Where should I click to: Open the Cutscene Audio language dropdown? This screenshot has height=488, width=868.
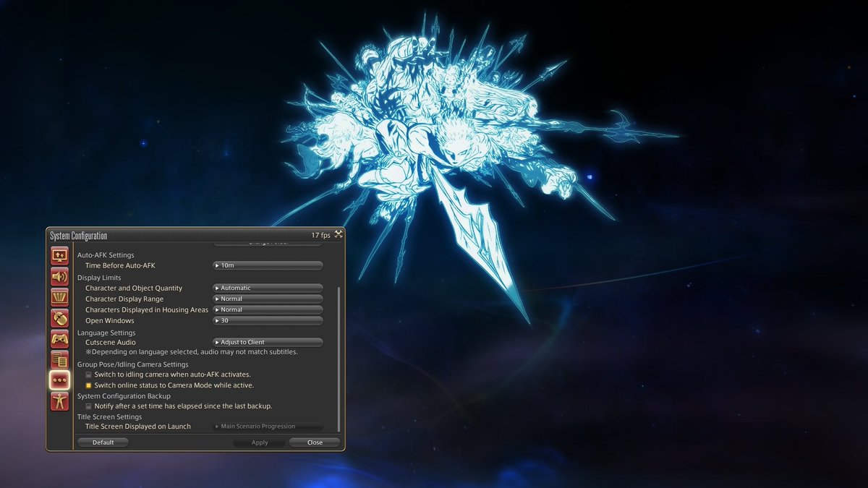pyautogui.click(x=268, y=342)
